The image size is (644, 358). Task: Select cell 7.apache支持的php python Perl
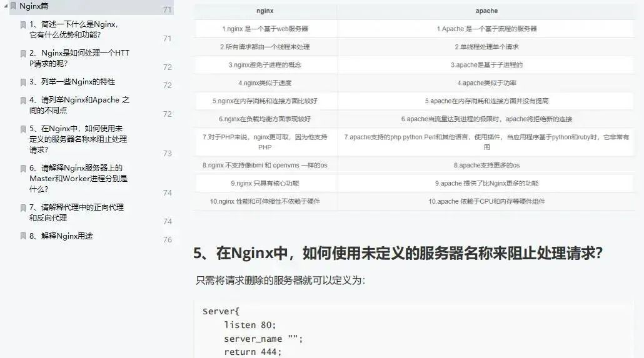click(486, 142)
